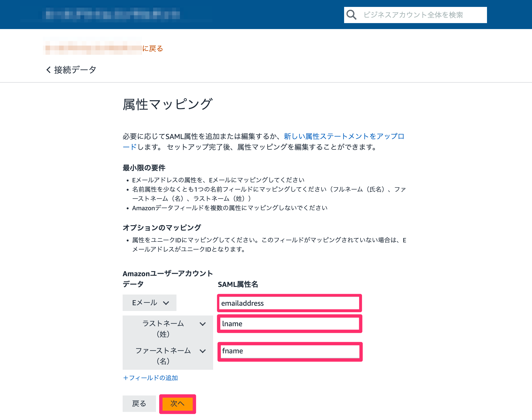Screen dimensions: 532x420
Task: Open the Eメール field dropdown
Action: pyautogui.click(x=149, y=302)
